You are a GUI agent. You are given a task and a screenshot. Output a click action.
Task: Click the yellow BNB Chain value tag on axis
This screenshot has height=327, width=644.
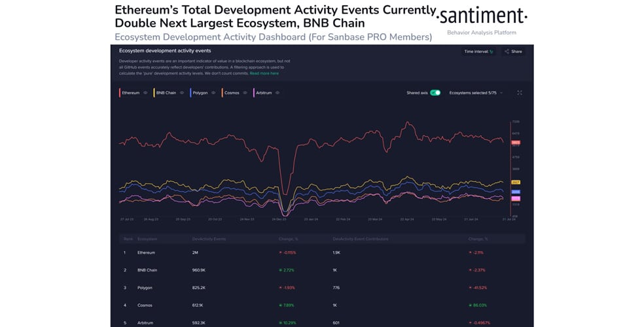pyautogui.click(x=516, y=182)
